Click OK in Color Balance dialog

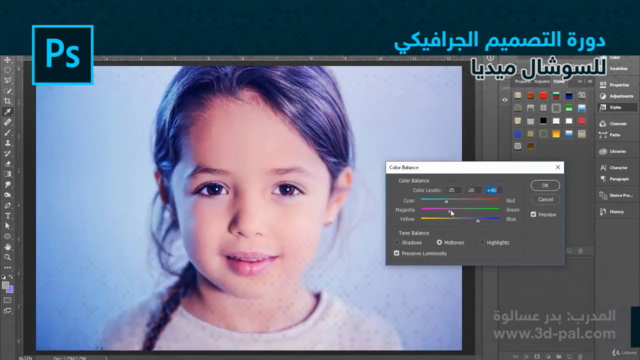[545, 185]
